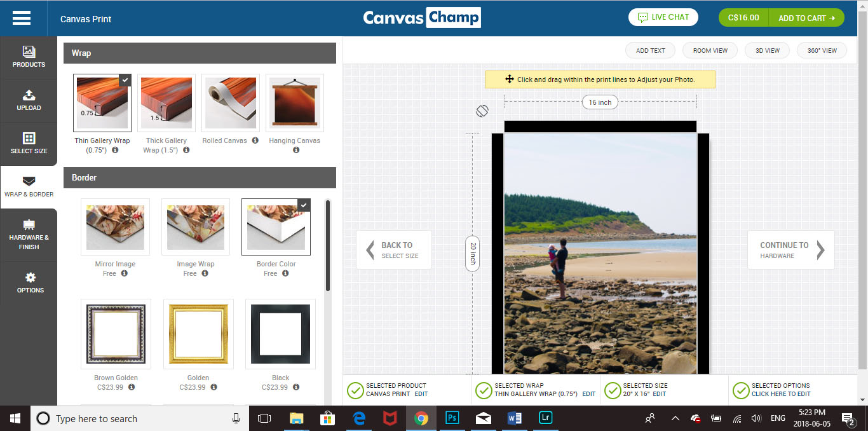Open Task View in taskbar
The width and height of the screenshot is (868, 431).
[x=264, y=418]
